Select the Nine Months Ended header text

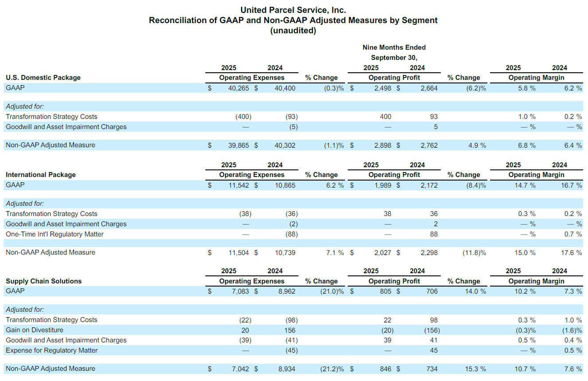pos(394,47)
